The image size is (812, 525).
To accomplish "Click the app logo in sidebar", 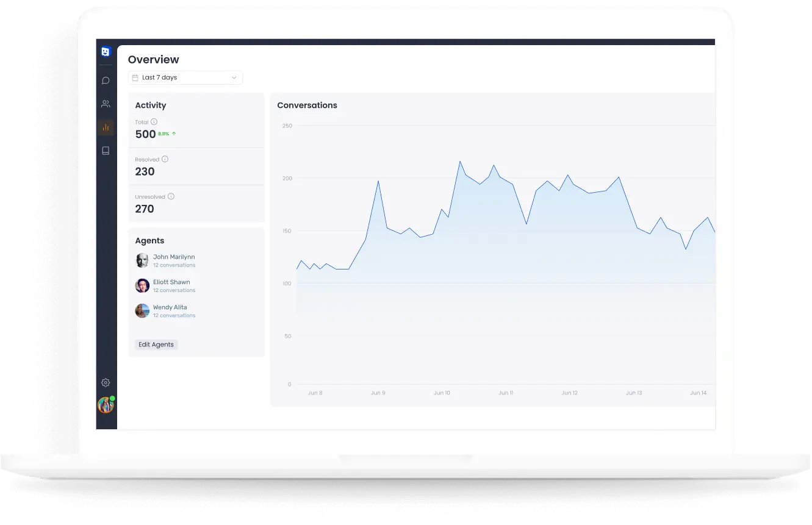I will click(x=106, y=52).
